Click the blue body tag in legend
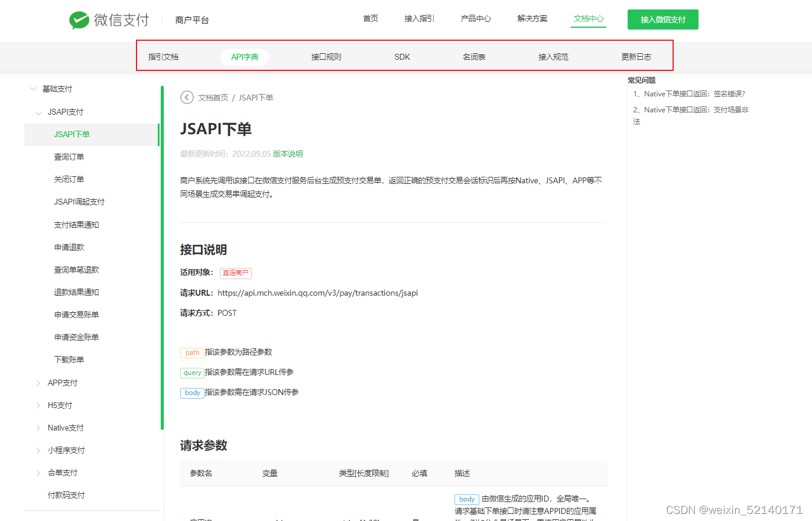Screen dimensions: 812x521 192,393
